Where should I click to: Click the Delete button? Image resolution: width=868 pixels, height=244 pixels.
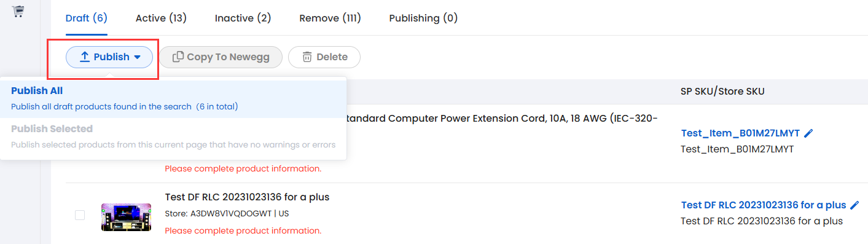324,57
